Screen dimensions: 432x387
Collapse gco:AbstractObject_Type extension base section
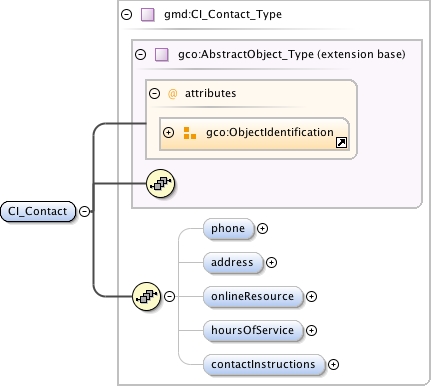141,54
